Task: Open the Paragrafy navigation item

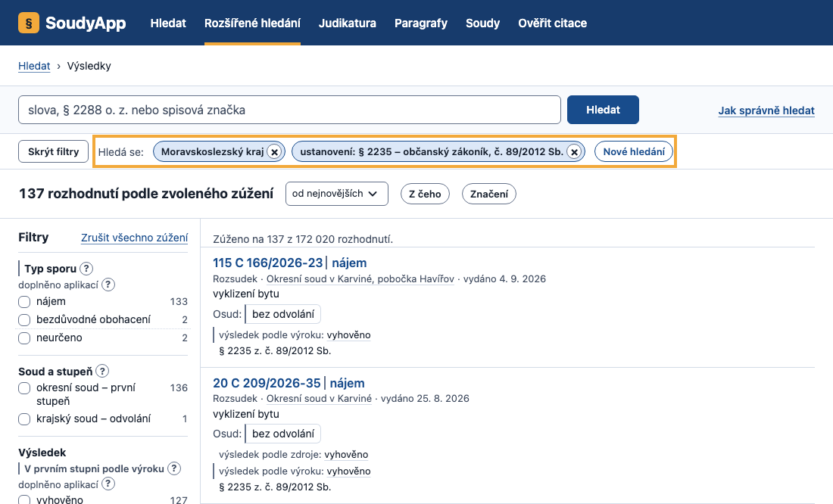Action: 421,23
